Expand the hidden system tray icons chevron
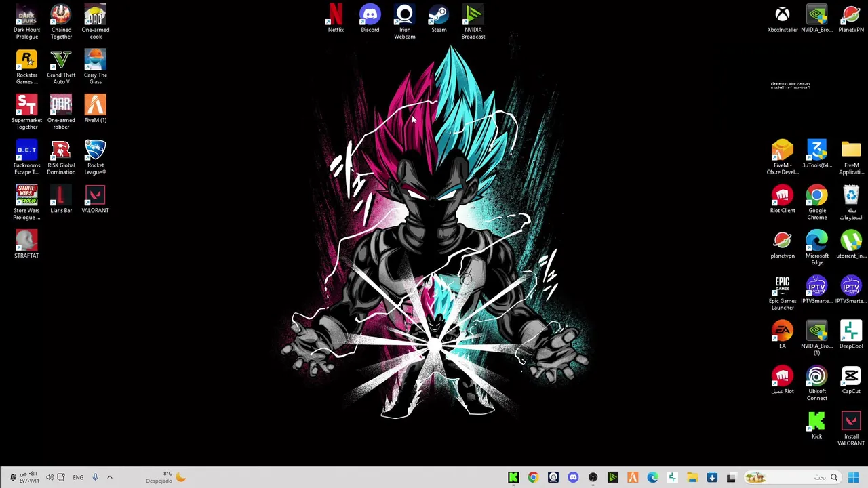This screenshot has height=488, width=868. 109,478
